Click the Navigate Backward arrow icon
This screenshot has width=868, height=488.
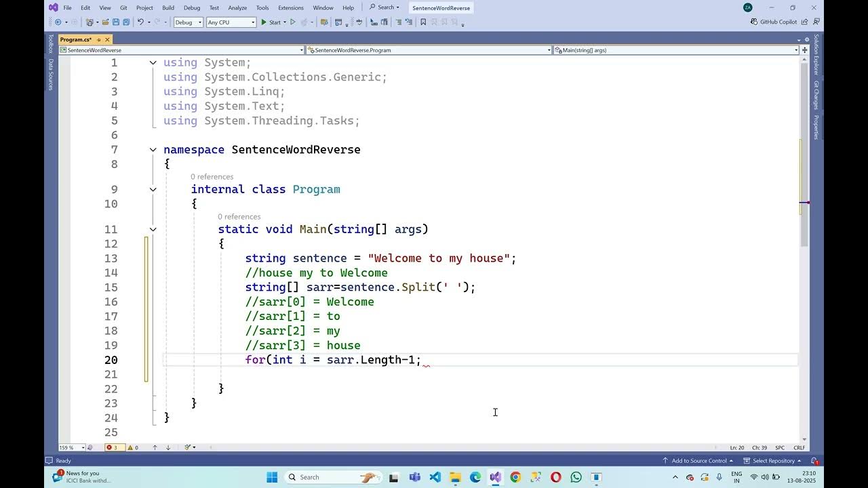tap(58, 22)
